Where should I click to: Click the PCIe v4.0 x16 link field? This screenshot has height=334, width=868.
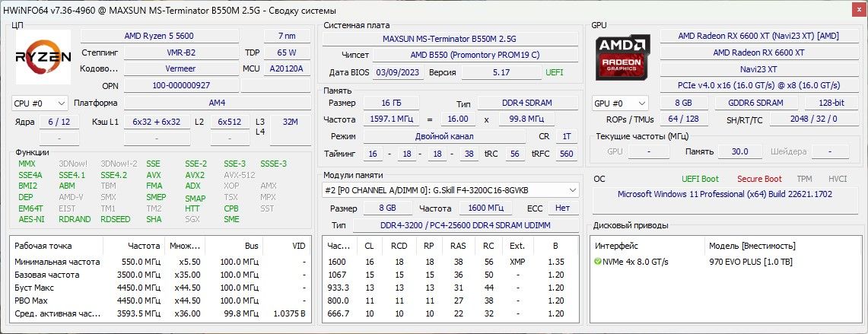coord(758,86)
